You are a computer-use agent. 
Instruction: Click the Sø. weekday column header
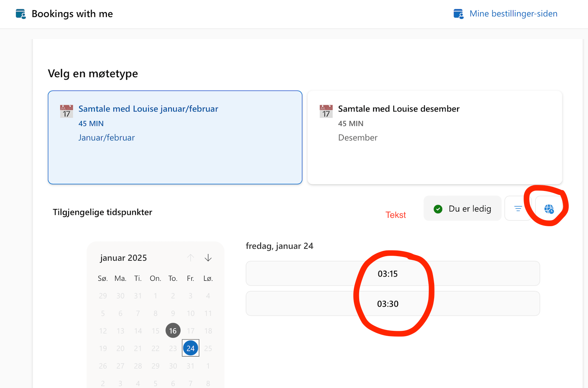pos(103,278)
